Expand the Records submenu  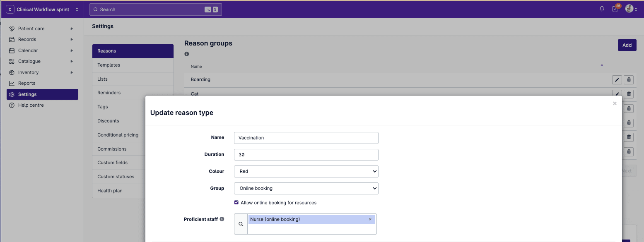72,39
